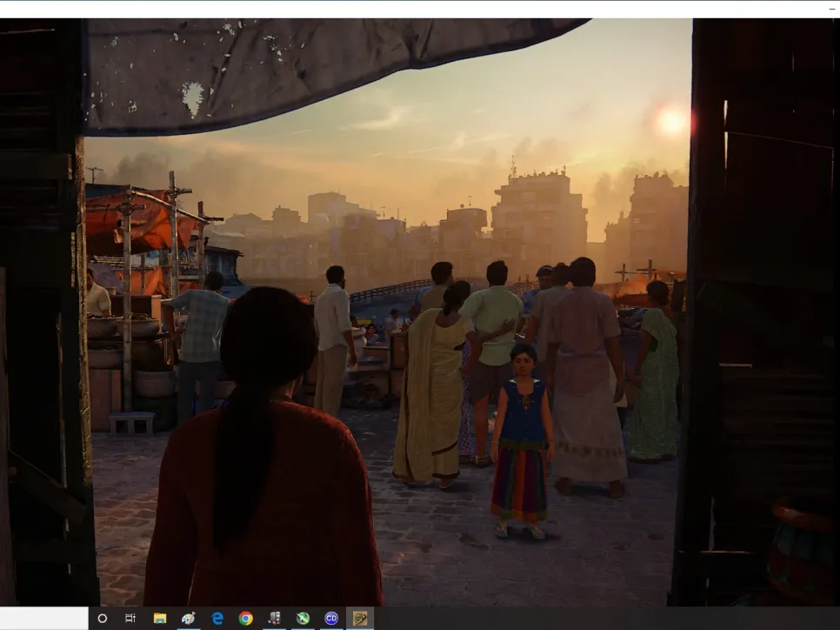Image resolution: width=840 pixels, height=630 pixels.
Task: Open Task View from the taskbar
Action: (x=130, y=618)
